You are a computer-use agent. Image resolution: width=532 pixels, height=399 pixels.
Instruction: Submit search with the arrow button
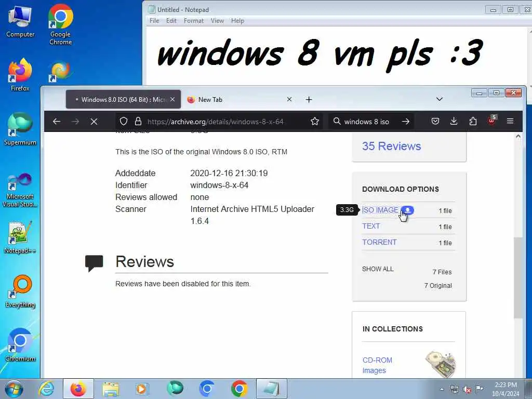tap(405, 122)
